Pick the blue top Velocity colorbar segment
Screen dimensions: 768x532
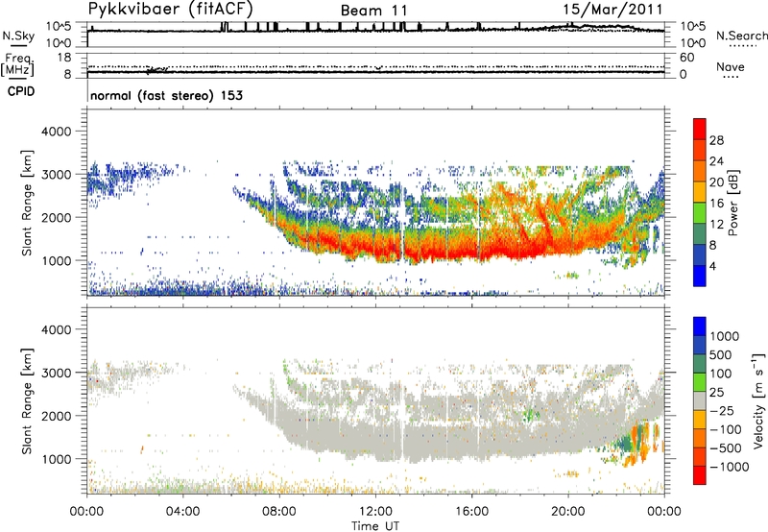click(x=700, y=326)
